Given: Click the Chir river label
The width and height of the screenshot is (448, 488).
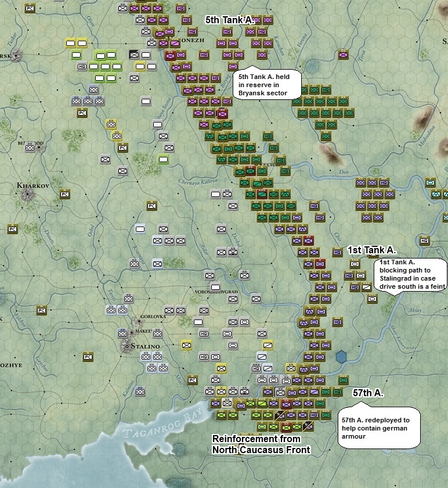Looking at the screenshot, I should (x=338, y=236).
